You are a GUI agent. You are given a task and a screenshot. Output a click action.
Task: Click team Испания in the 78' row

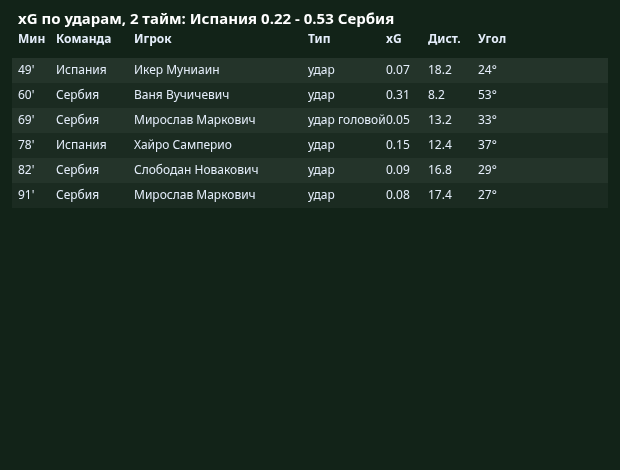click(81, 145)
